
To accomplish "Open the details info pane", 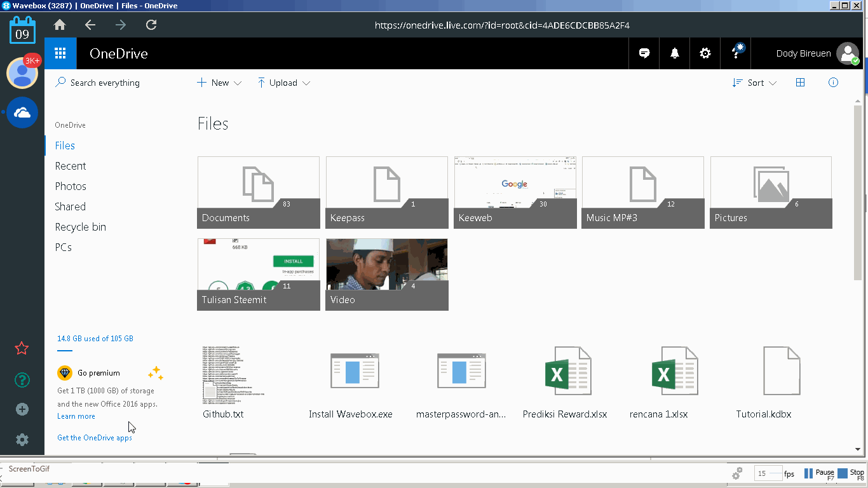I will point(834,83).
